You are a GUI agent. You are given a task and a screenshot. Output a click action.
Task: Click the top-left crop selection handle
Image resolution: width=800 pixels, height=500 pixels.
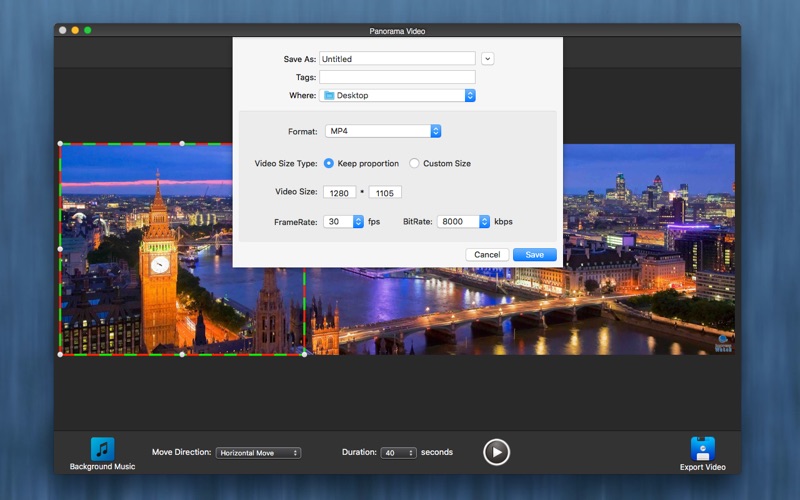[x=61, y=144]
